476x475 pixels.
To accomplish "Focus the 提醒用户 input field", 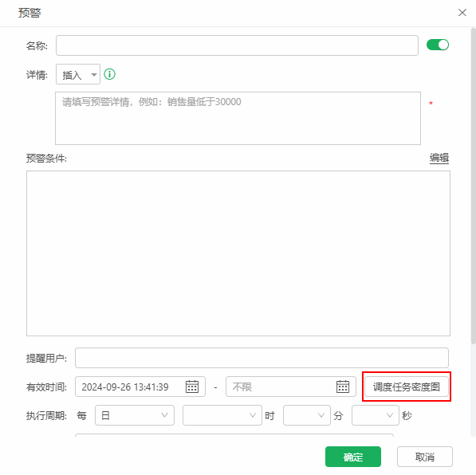I will (x=262, y=358).
